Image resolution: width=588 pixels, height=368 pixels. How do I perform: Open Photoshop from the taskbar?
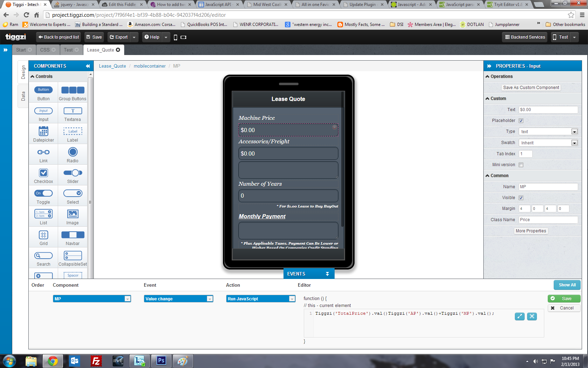coord(161,361)
